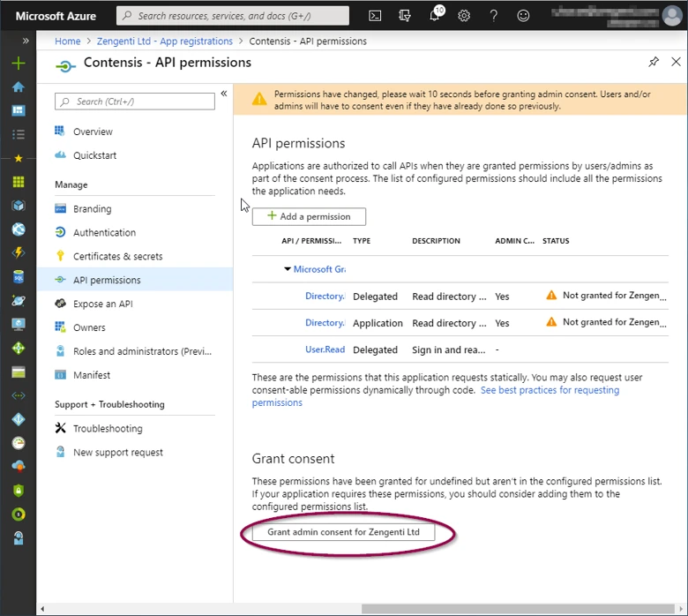Open Security Center shield icon
The height and width of the screenshot is (616, 688).
pyautogui.click(x=19, y=491)
